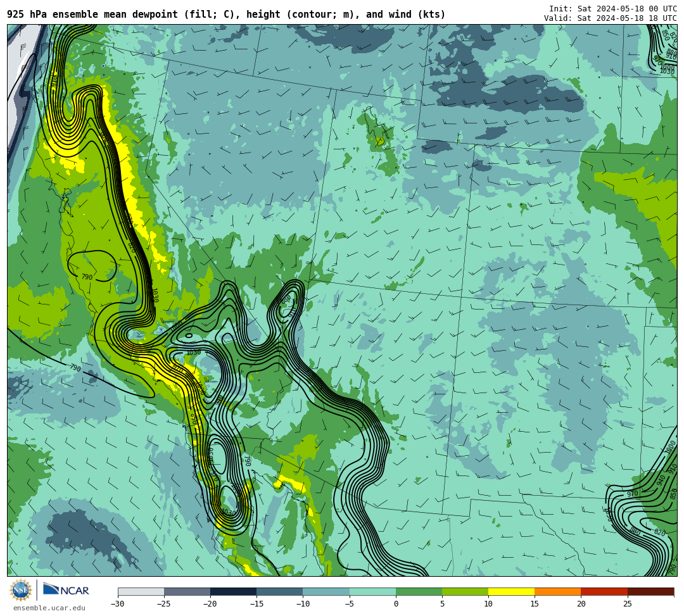
Task: Click the -30 colorbar tick label
Action: [118, 604]
